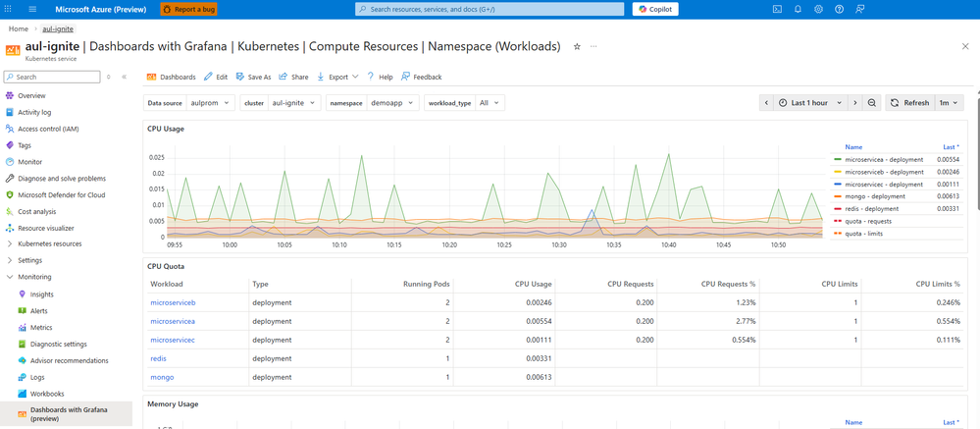Click the Azure top search box
This screenshot has width=980, height=429.
pyautogui.click(x=489, y=9)
